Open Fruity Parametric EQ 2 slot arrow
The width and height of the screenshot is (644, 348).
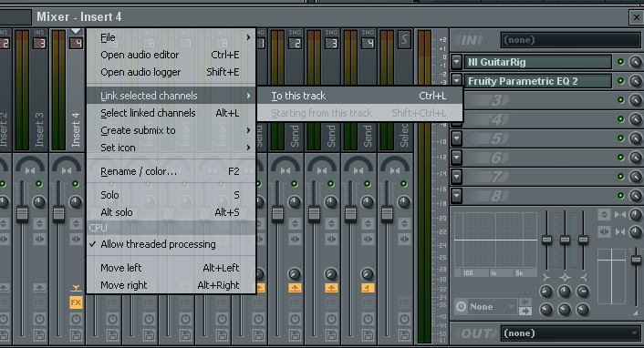(456, 80)
